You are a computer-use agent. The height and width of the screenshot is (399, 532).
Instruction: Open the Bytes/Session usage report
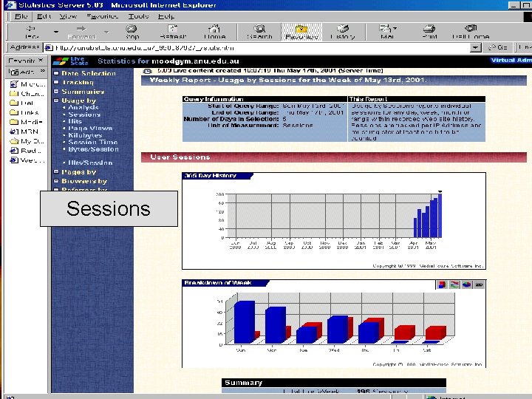(93, 149)
